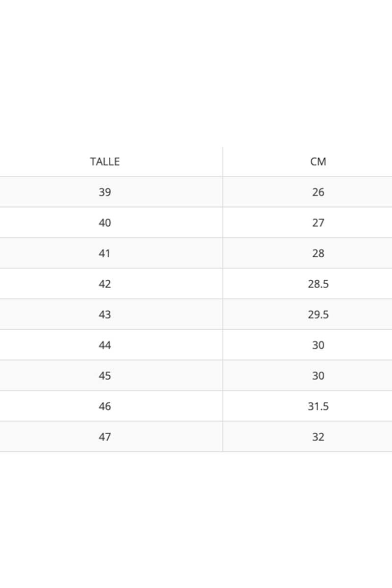Click the 27 cm measurement cell
This screenshot has width=392, height=588.
(x=318, y=223)
